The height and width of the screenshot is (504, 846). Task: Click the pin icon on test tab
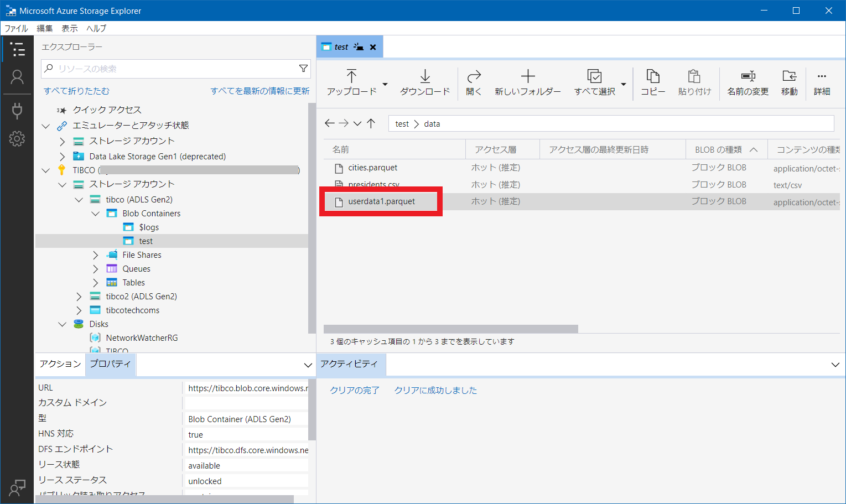point(359,47)
